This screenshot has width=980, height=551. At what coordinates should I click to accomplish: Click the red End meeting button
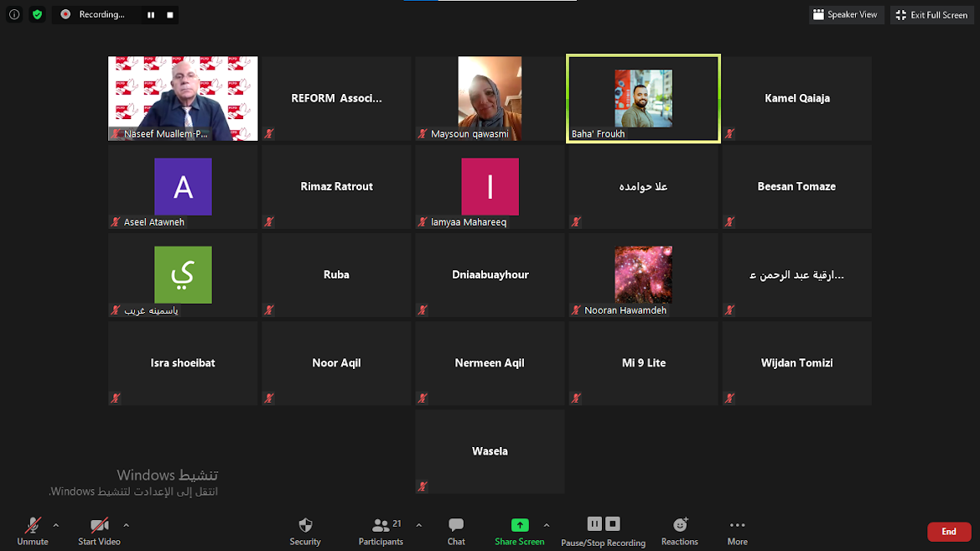949,532
